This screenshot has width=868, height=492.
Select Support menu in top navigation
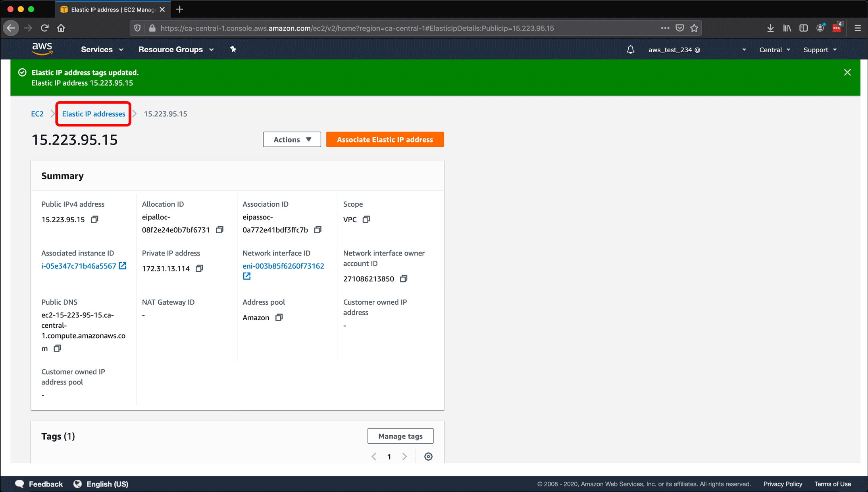pos(820,50)
